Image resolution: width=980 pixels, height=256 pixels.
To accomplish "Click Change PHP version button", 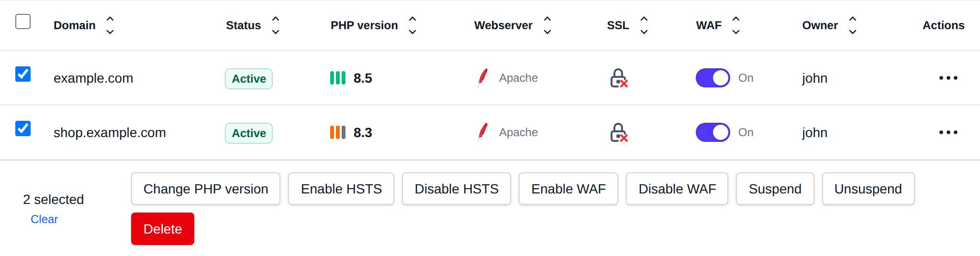I will 206,189.
